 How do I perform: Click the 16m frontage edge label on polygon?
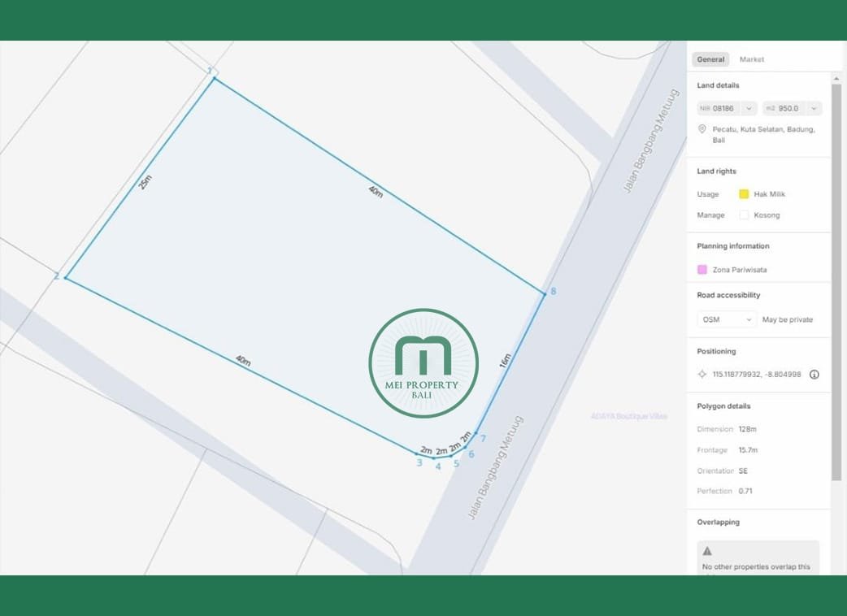click(x=506, y=360)
